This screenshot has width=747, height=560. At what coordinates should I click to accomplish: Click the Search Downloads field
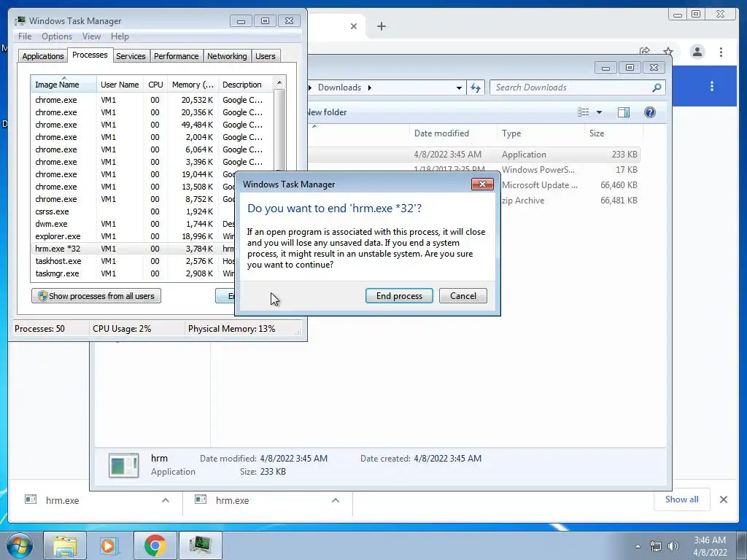pos(572,87)
